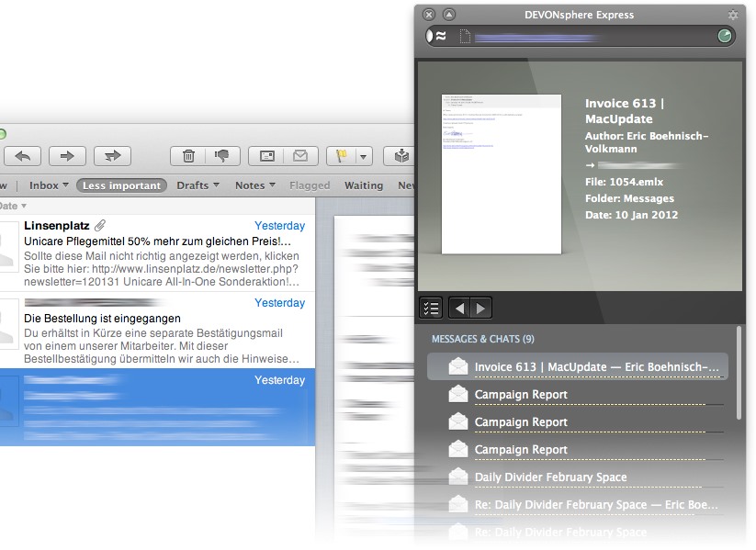Select the Waiting mailbox in favorites bar
Image resolution: width=756 pixels, height=550 pixels.
tap(364, 185)
